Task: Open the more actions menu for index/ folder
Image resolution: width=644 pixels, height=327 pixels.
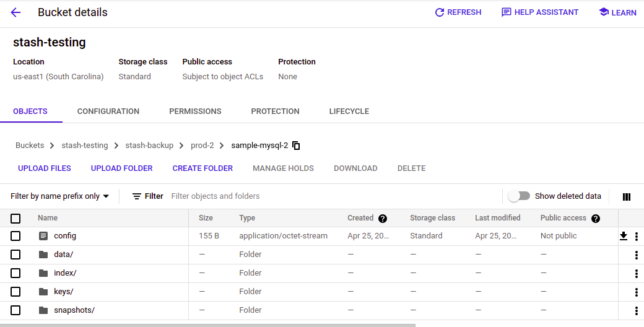Action: coord(637,273)
